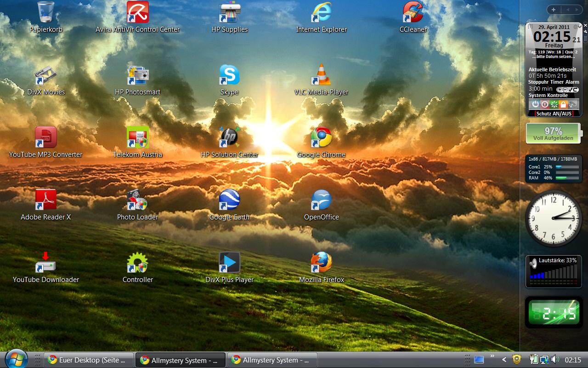Expand the chevron at the clock gadget's top right

580,27
